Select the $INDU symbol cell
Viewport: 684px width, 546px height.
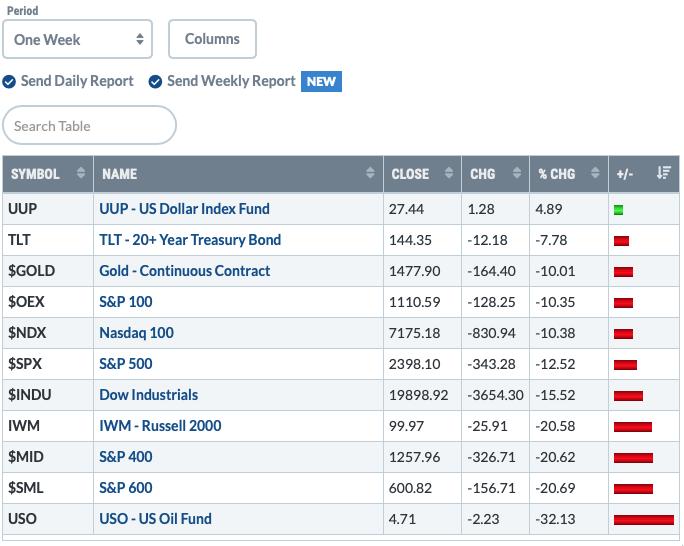click(48, 395)
